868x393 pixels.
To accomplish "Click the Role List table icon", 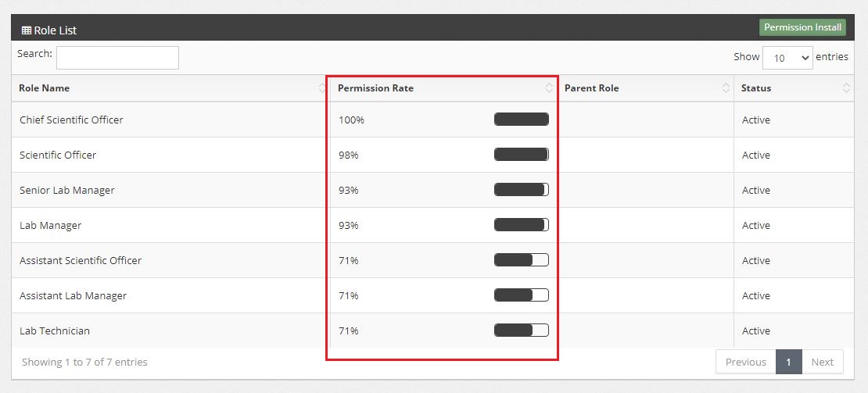I will click(27, 30).
